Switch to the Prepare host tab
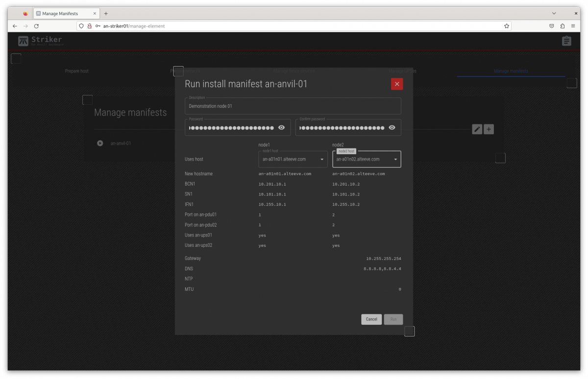Viewport: 588px width, 379px height. tap(77, 71)
